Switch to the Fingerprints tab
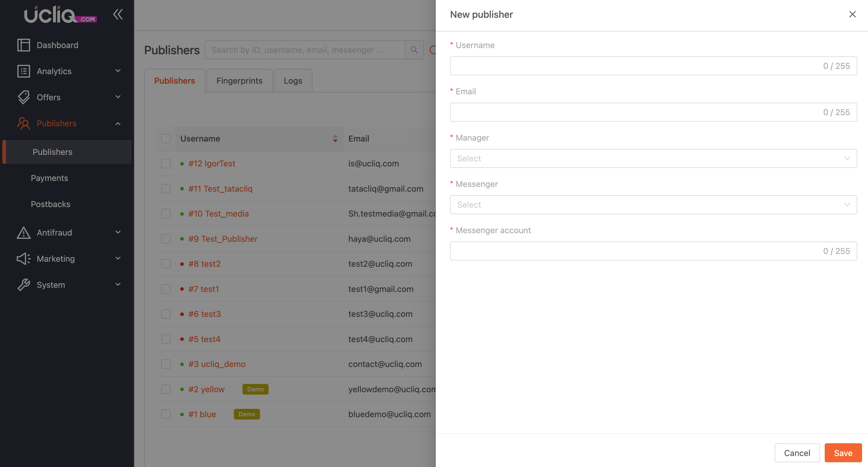868x467 pixels. (239, 81)
